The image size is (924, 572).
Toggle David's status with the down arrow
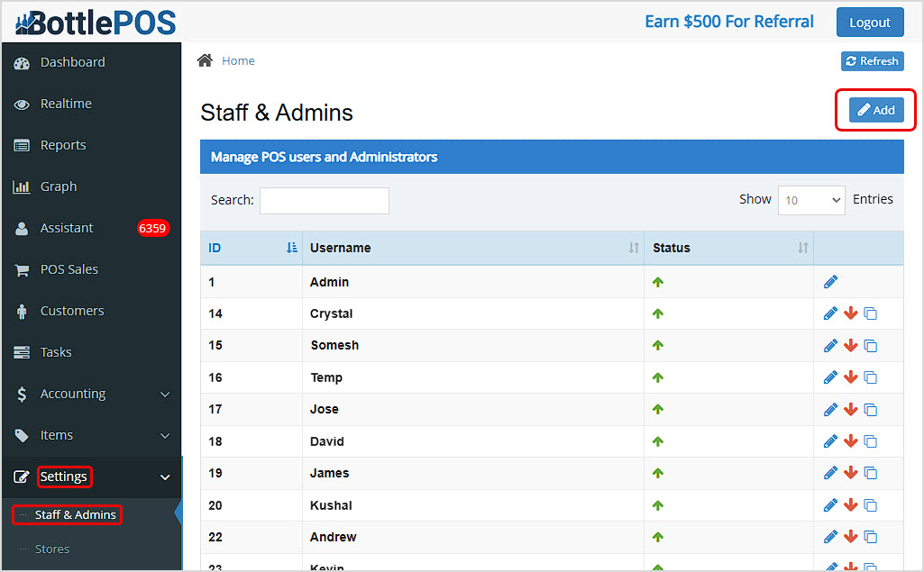(x=850, y=441)
